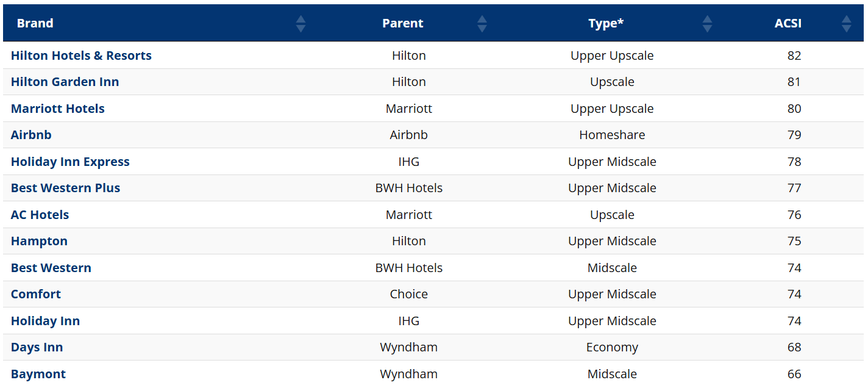This screenshot has width=868, height=388.
Task: Click the Type* column header text
Action: tap(606, 24)
